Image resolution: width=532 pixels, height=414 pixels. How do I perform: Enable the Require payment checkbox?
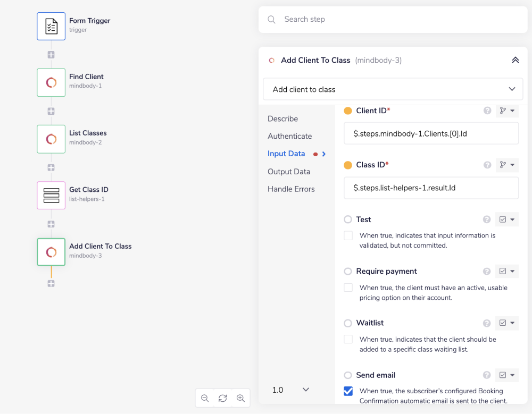tap(348, 288)
